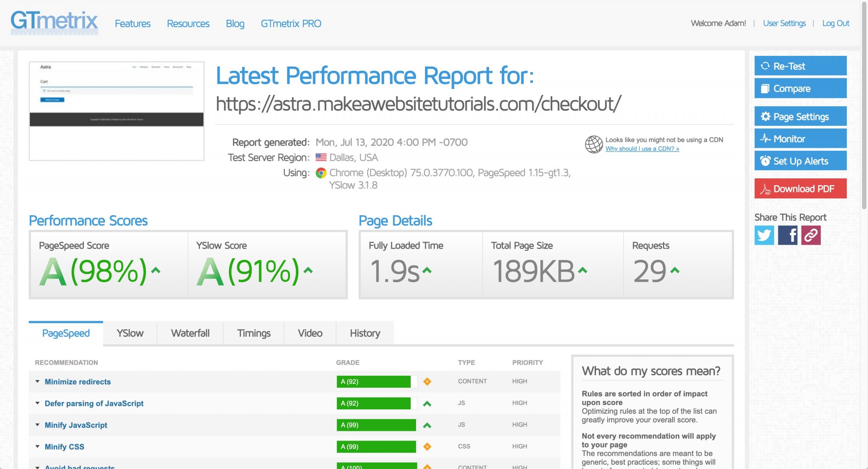Click green arrow beside Defer parsing of JavaScript

click(427, 403)
